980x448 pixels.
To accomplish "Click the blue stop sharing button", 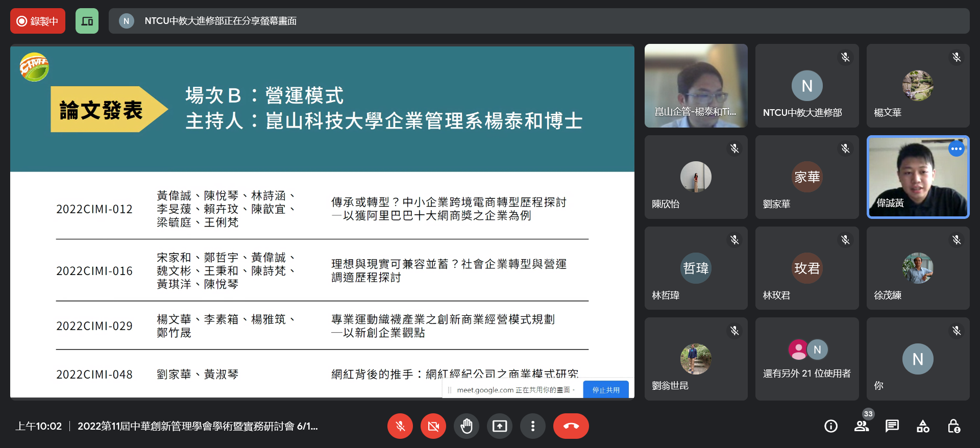I will pyautogui.click(x=606, y=390).
